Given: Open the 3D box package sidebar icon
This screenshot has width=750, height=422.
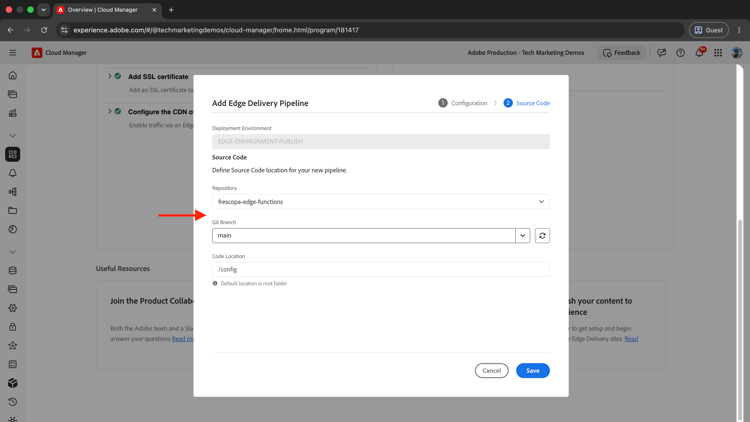Looking at the screenshot, I should pos(12,383).
